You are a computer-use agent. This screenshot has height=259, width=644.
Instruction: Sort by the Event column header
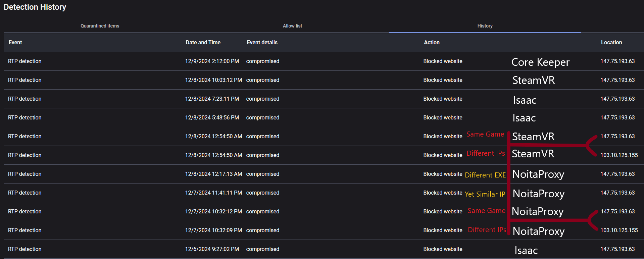click(x=15, y=42)
